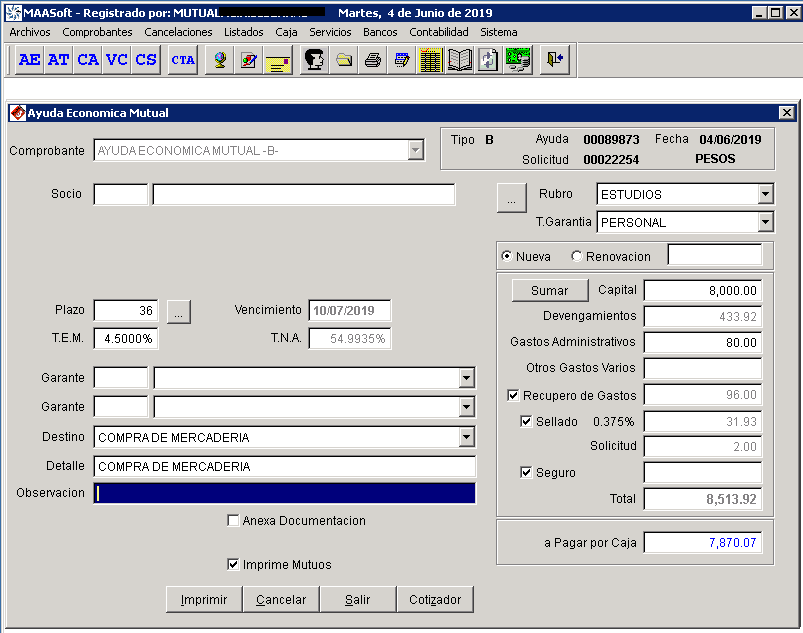Click the CTA toolbar icon

183,60
